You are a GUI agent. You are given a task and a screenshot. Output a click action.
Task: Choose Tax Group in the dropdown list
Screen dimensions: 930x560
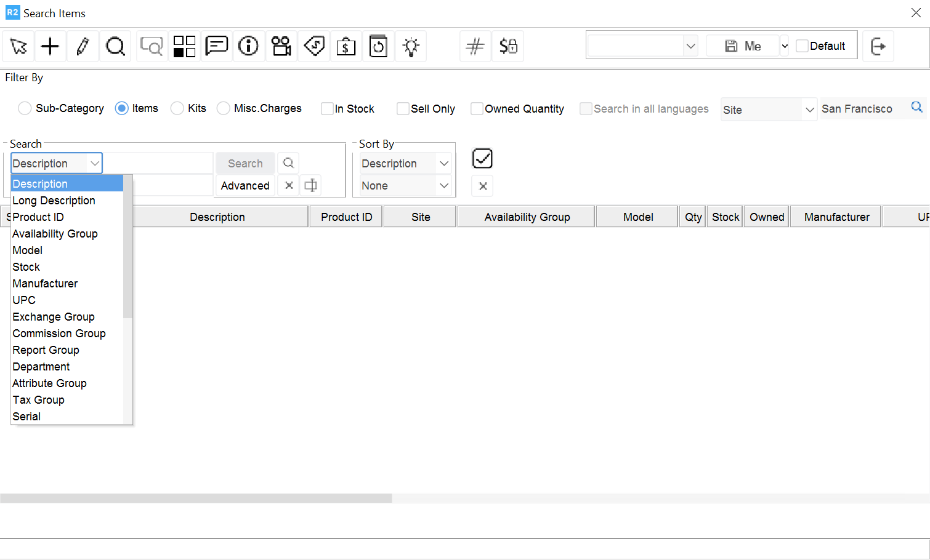pos(38,399)
